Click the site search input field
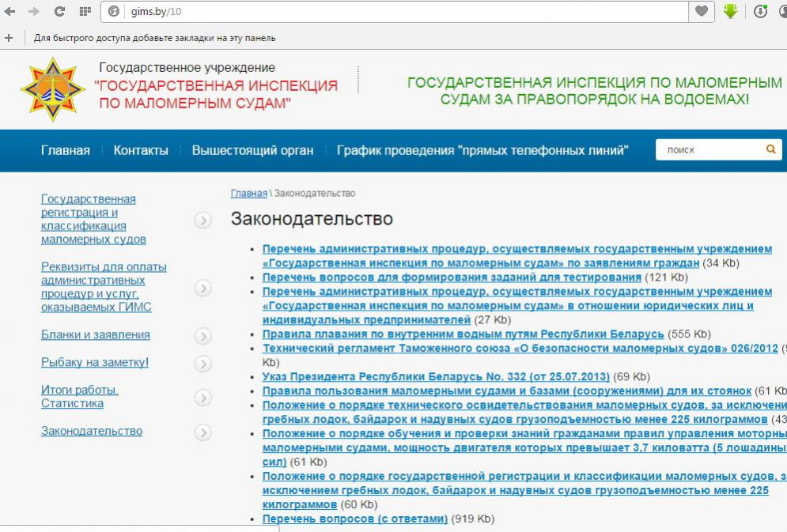 [708, 149]
